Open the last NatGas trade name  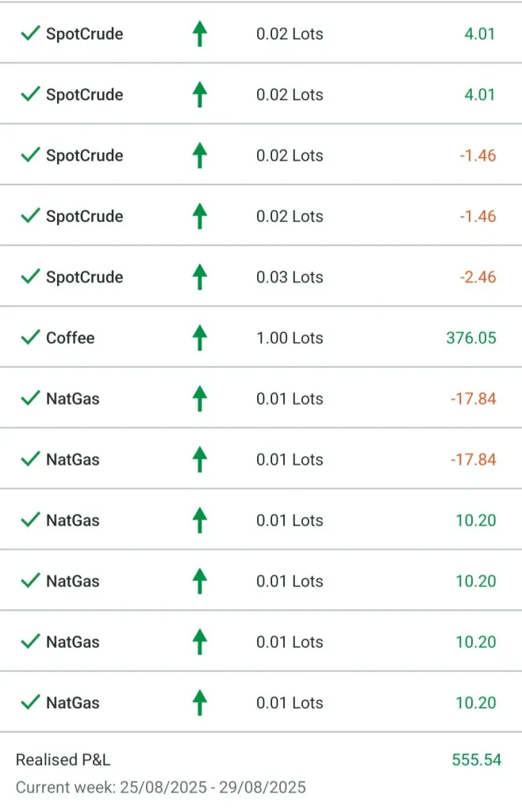[x=72, y=703]
